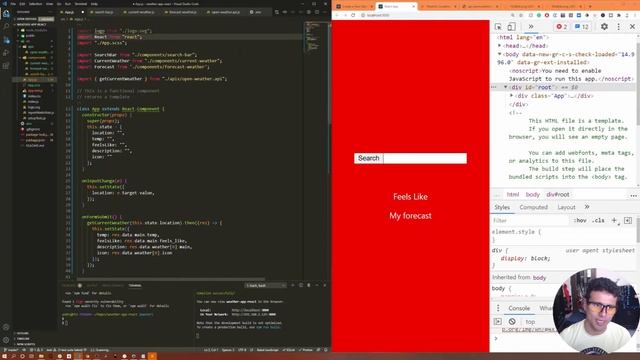Expand the div class App node
Image resolution: width=640 pixels, height=360 pixels.
[x=511, y=96]
